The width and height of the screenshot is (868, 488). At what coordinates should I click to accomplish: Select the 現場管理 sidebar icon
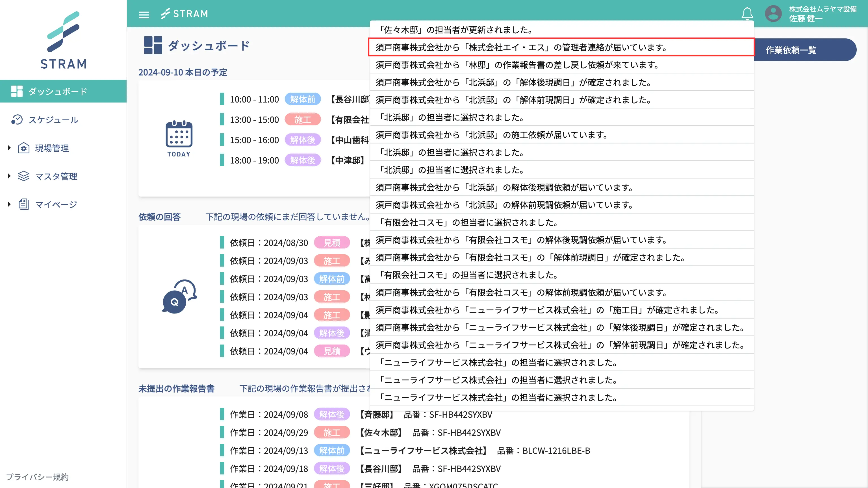pyautogui.click(x=23, y=148)
